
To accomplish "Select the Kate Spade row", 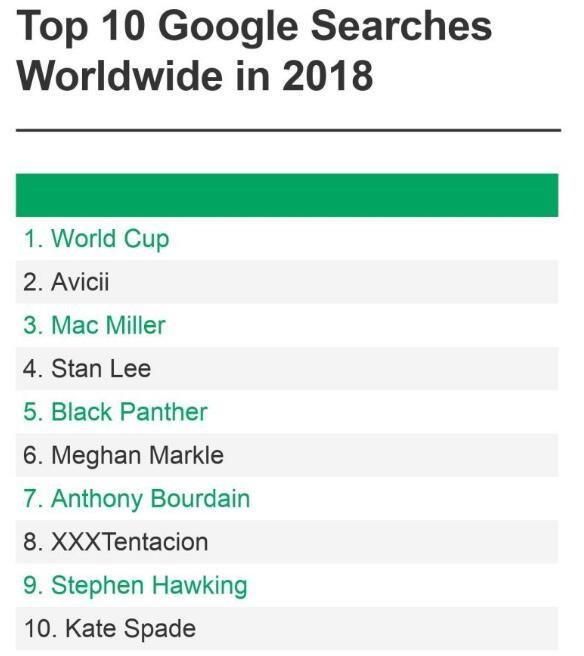I will click(287, 629).
